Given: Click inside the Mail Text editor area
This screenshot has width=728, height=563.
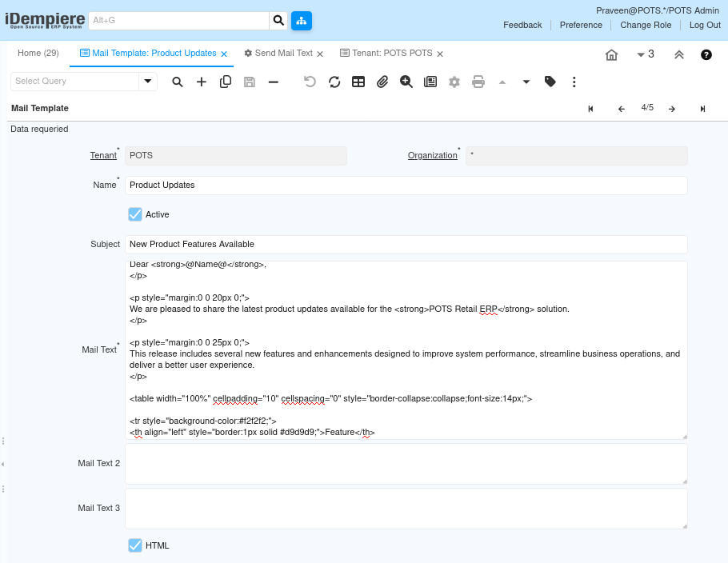Looking at the screenshot, I should point(406,350).
